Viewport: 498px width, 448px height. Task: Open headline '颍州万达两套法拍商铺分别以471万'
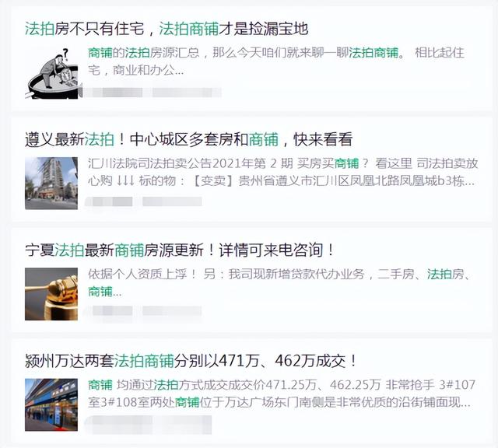click(191, 361)
